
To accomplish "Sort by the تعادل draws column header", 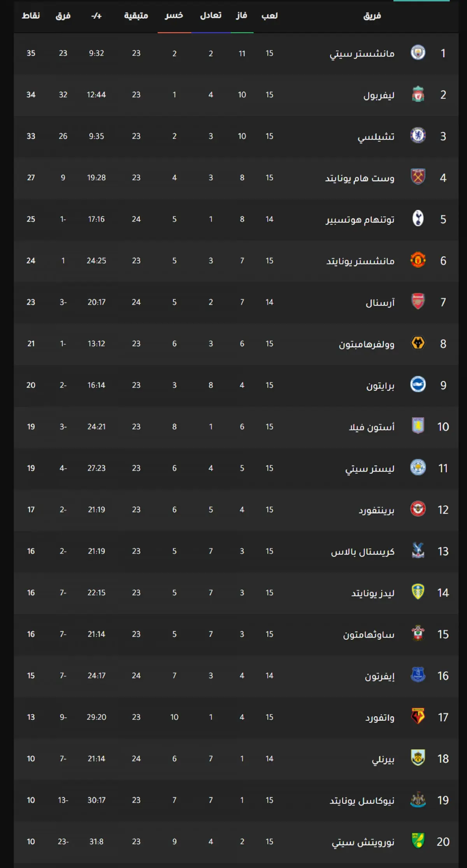I will [x=211, y=16].
